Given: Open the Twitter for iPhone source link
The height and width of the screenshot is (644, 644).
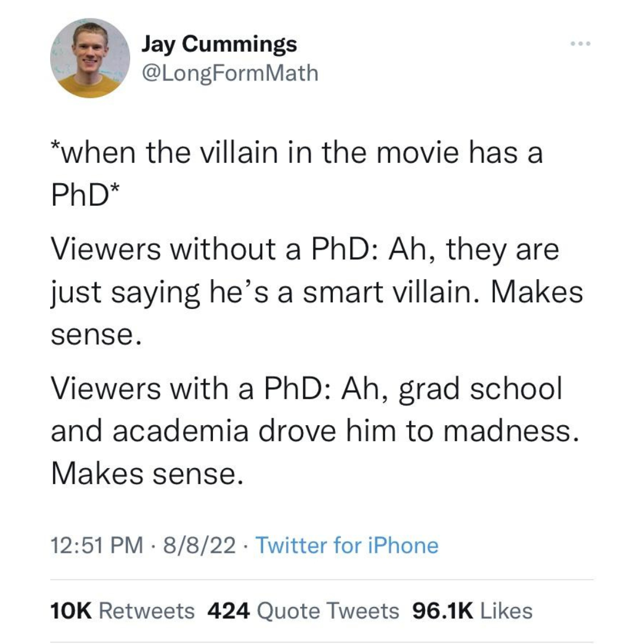Looking at the screenshot, I should pyautogui.click(x=348, y=545).
